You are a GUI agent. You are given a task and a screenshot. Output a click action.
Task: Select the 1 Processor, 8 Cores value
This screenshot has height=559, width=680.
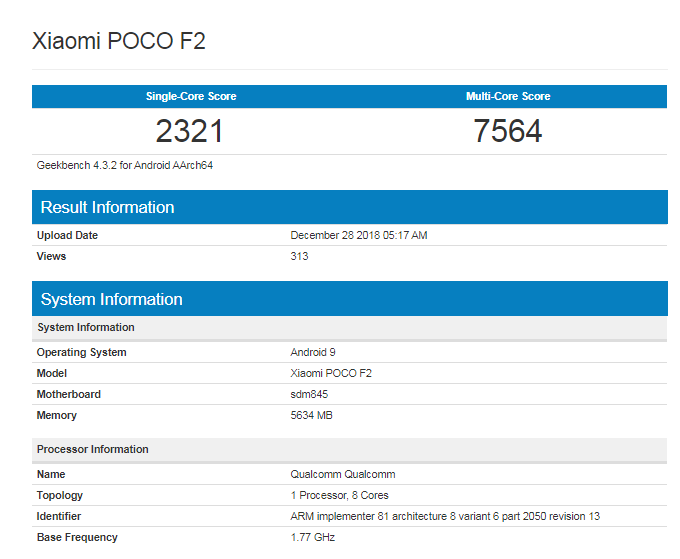click(340, 495)
